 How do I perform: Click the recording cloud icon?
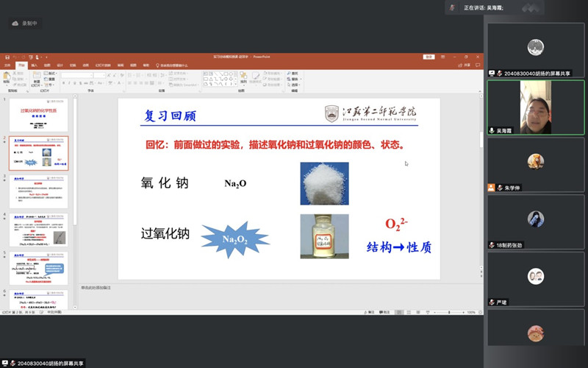click(x=15, y=24)
